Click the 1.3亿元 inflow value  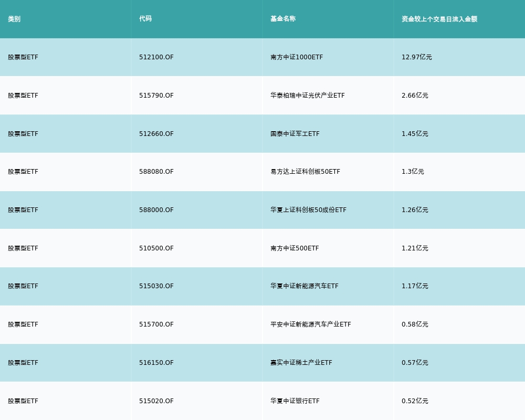point(413,172)
